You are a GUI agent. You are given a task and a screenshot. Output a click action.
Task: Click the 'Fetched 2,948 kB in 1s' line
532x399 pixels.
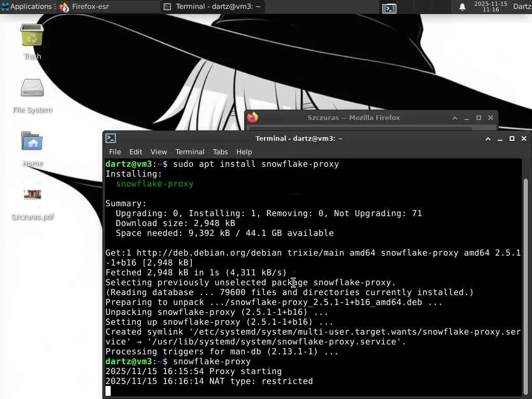(196, 272)
